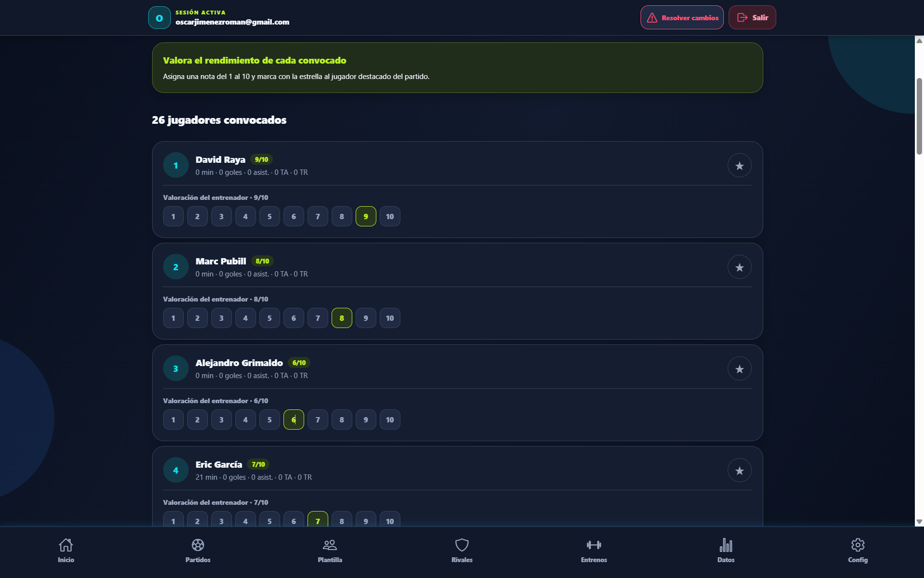The width and height of the screenshot is (924, 578).
Task: Rate Marc Pubill a 9
Action: tap(366, 318)
